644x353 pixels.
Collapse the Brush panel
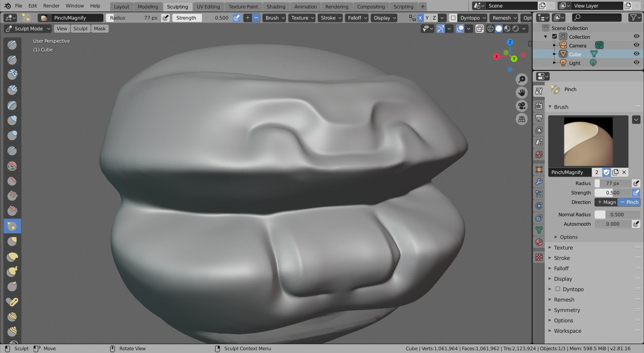click(561, 107)
